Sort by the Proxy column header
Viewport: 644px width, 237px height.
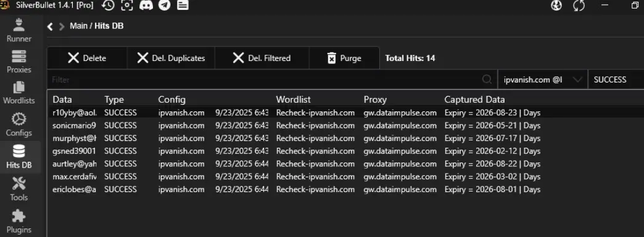[x=375, y=100]
